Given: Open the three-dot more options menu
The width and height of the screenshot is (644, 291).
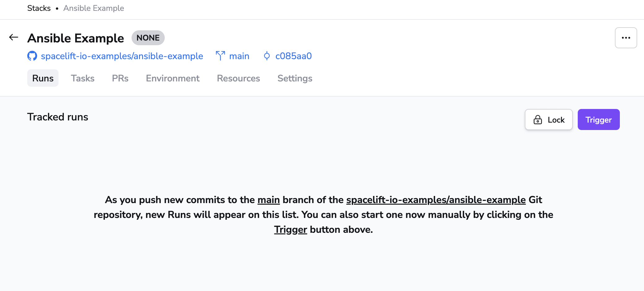Looking at the screenshot, I should pos(626,38).
